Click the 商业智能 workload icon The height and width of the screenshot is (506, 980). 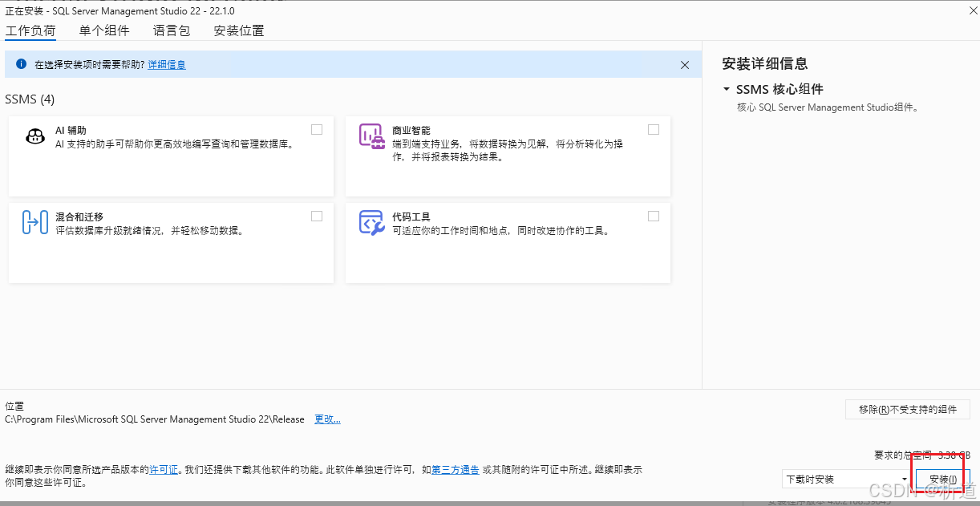tap(371, 136)
